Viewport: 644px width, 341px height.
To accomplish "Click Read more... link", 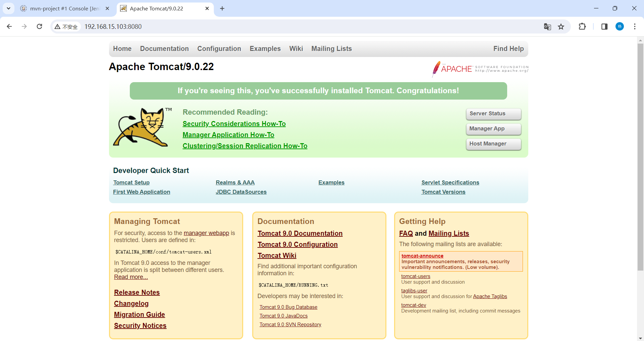I will tap(131, 277).
